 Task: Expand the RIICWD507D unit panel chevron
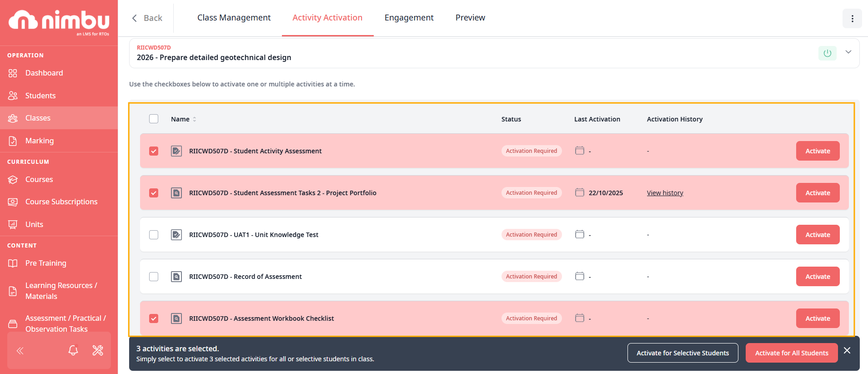[848, 52]
